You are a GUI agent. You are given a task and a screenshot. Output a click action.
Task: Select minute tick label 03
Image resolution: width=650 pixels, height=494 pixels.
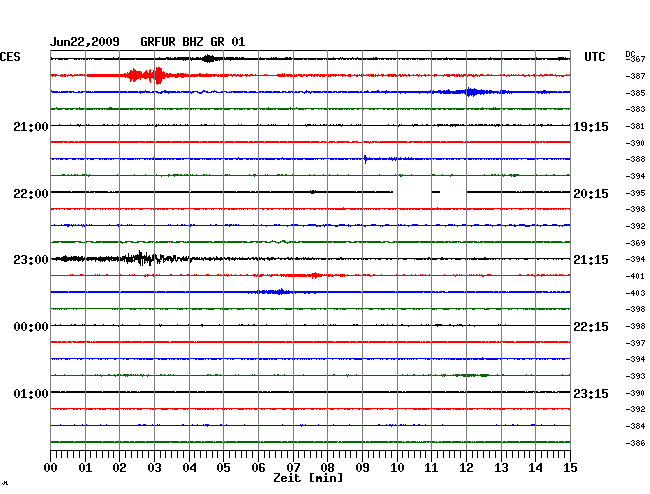tap(154, 467)
